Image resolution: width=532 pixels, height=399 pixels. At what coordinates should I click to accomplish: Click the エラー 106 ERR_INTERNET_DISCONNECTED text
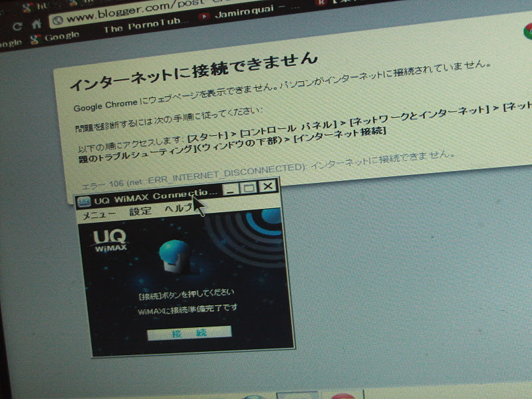tap(195, 177)
